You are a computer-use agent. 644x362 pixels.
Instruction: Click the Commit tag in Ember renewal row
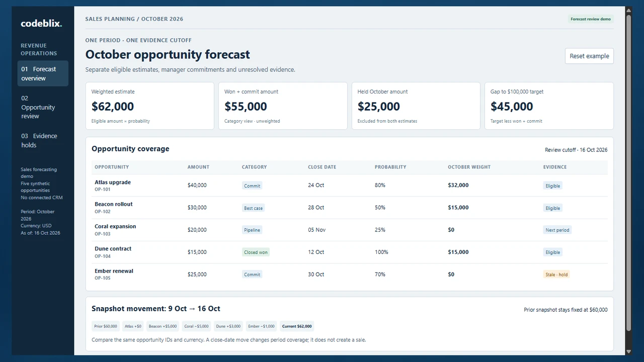pyautogui.click(x=252, y=275)
